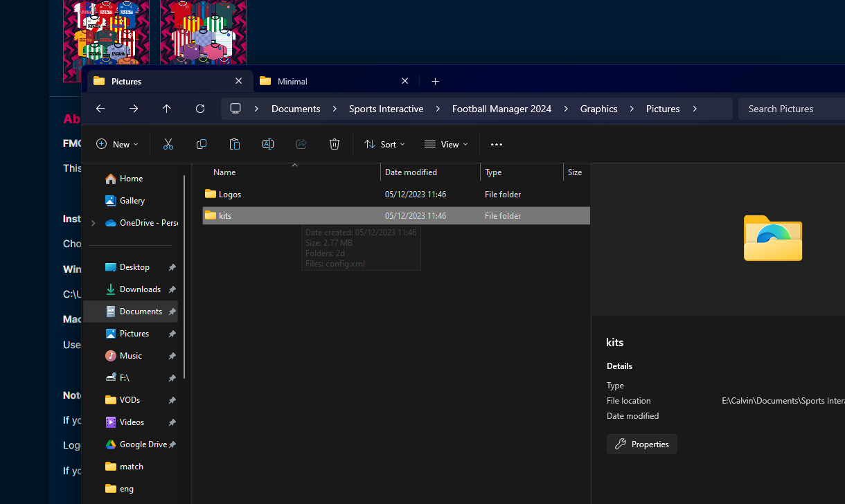Expand the chevron after the monitor icon
Screen dimensions: 845x504
point(257,109)
